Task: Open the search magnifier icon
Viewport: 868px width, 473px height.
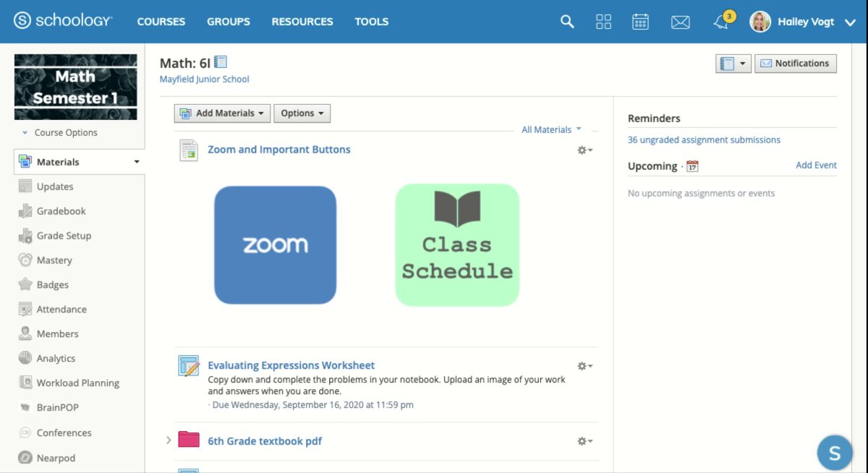Action: 567,22
